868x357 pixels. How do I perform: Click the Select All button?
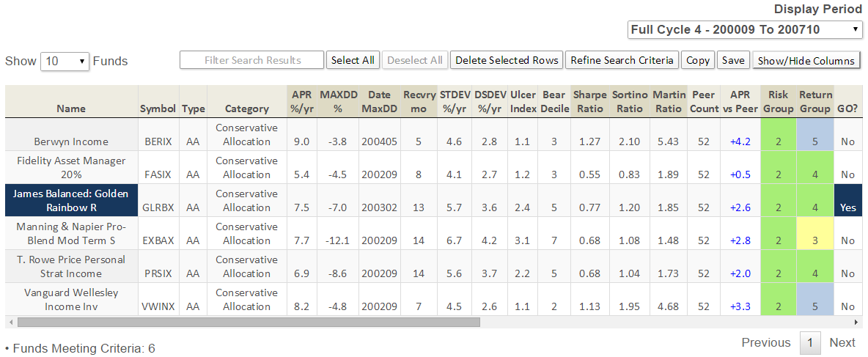[x=353, y=60]
